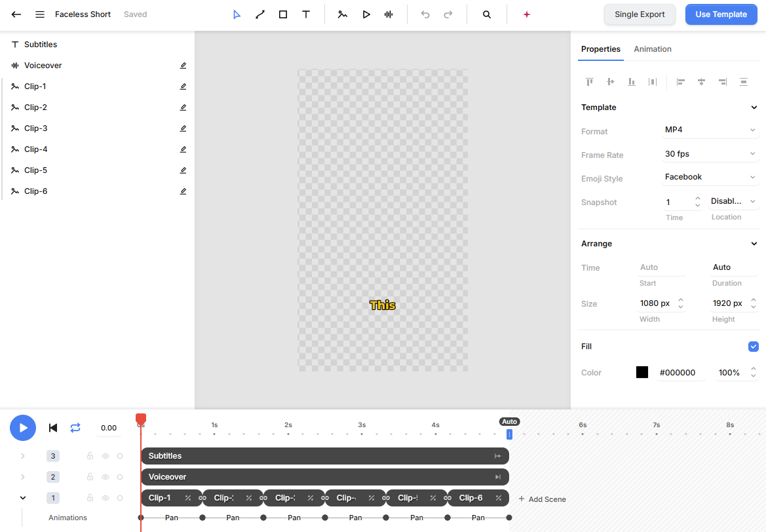Select the Voiceover timeline bar
Image resolution: width=766 pixels, height=532 pixels.
coord(325,477)
